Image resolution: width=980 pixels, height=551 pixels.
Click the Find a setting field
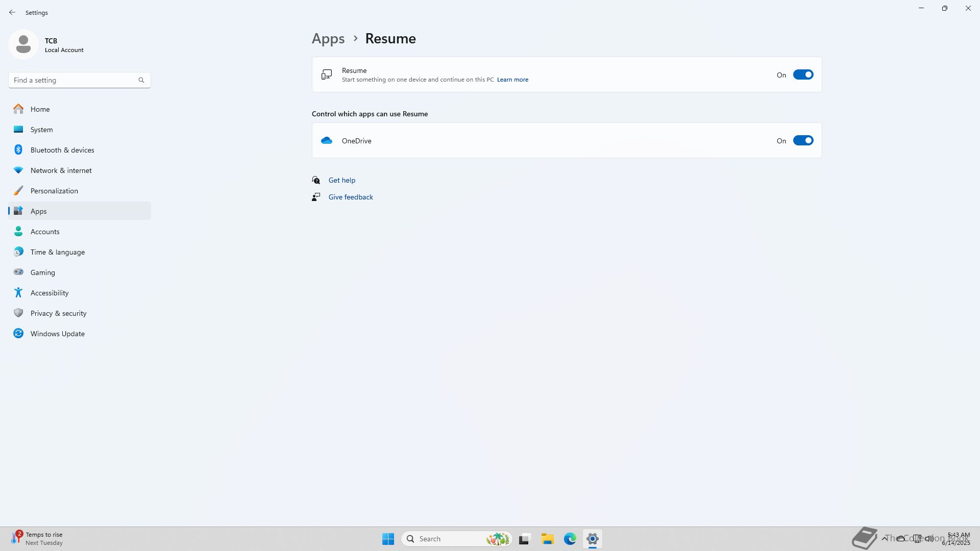[71, 80]
